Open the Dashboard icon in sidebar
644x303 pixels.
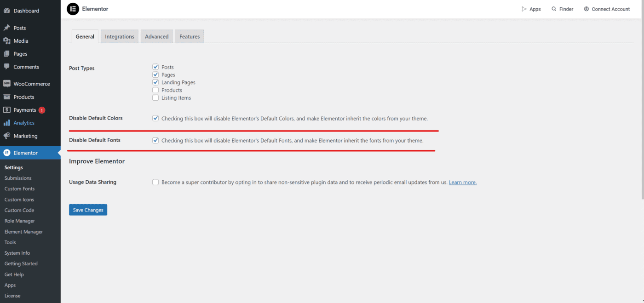pyautogui.click(x=7, y=11)
